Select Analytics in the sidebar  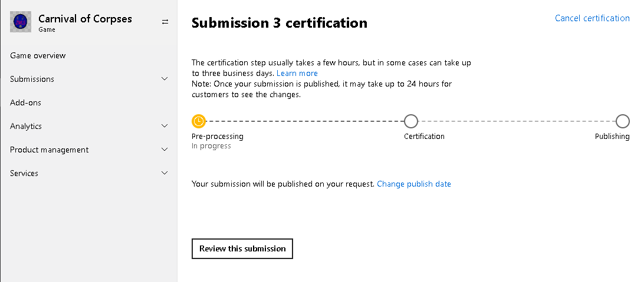pos(26,126)
